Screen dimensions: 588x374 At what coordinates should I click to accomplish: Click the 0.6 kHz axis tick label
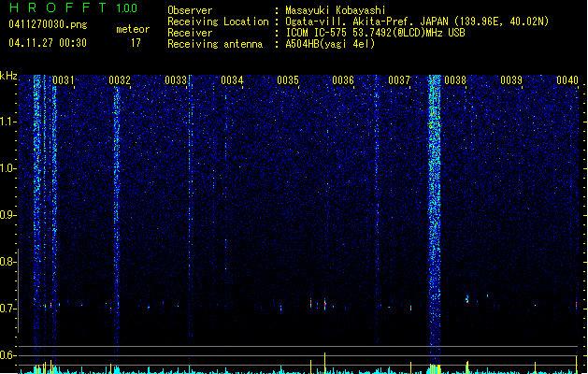point(8,355)
